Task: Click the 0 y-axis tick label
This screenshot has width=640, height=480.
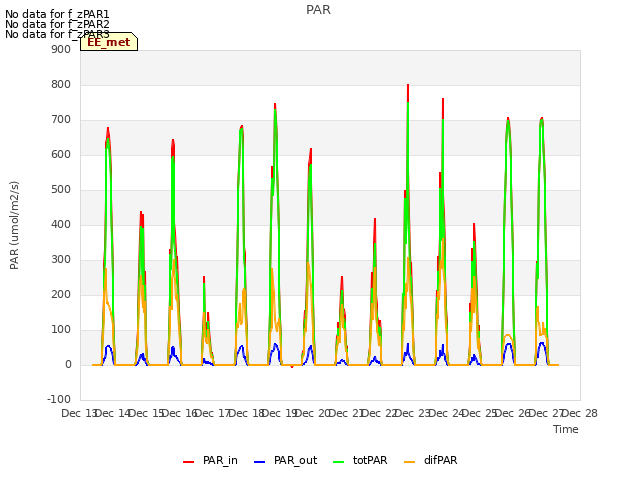Action: click(68, 364)
